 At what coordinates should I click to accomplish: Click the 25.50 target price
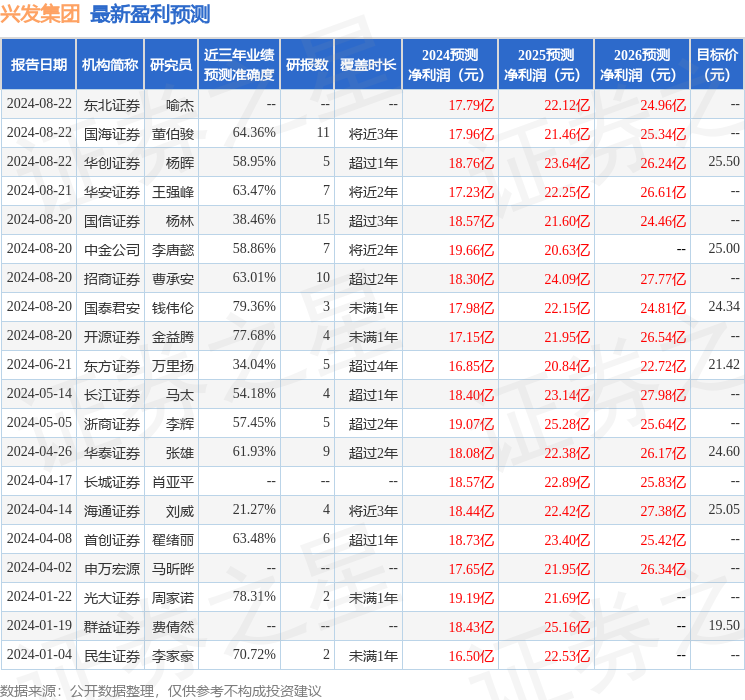tap(724, 162)
